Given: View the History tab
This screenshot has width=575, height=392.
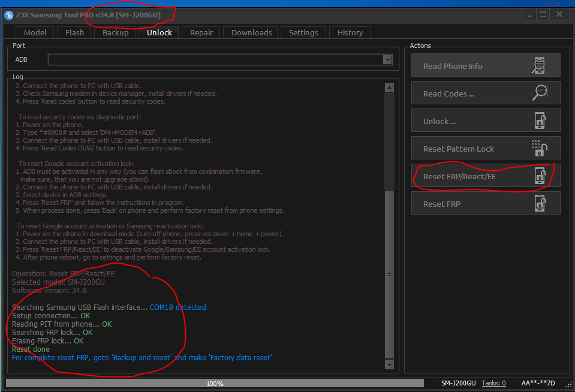Looking at the screenshot, I should [350, 32].
